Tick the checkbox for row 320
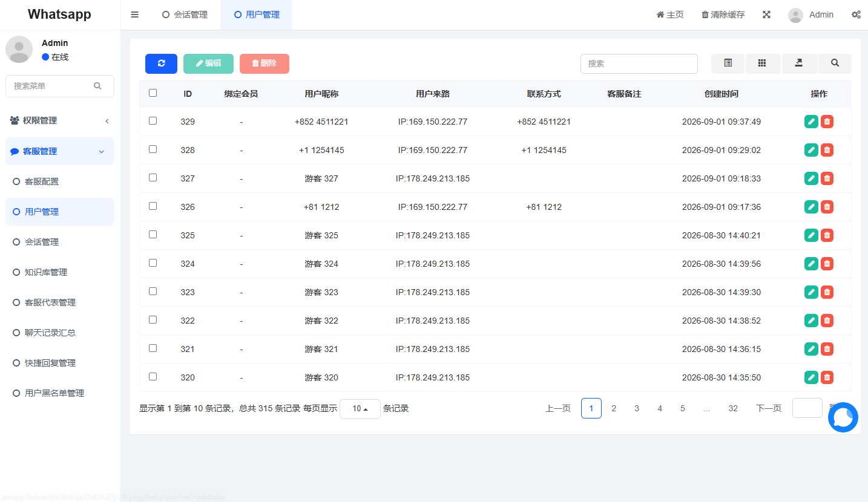The image size is (868, 502). (153, 376)
